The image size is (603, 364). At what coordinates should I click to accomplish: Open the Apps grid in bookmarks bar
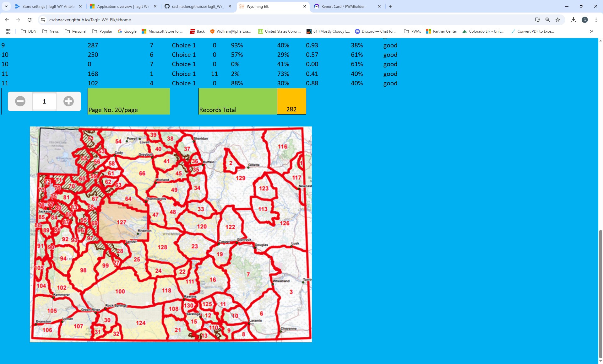pyautogui.click(x=8, y=31)
